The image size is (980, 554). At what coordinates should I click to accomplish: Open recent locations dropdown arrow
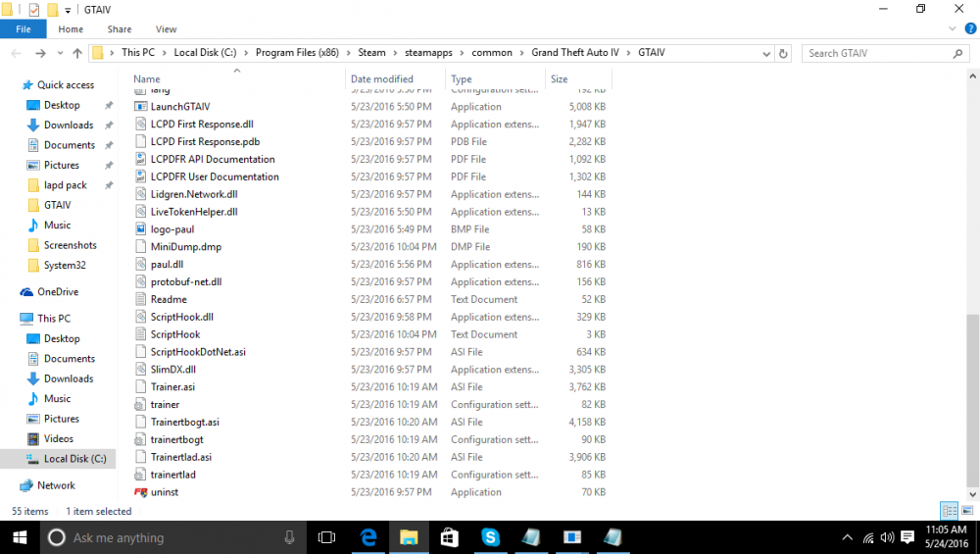click(60, 53)
